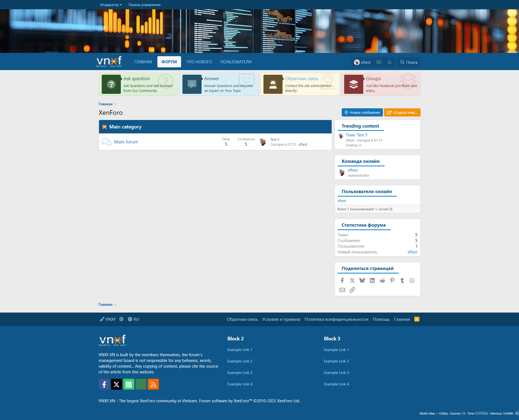
Task: Switch to the ЧТО НОВОГО tab
Action: pyautogui.click(x=199, y=62)
